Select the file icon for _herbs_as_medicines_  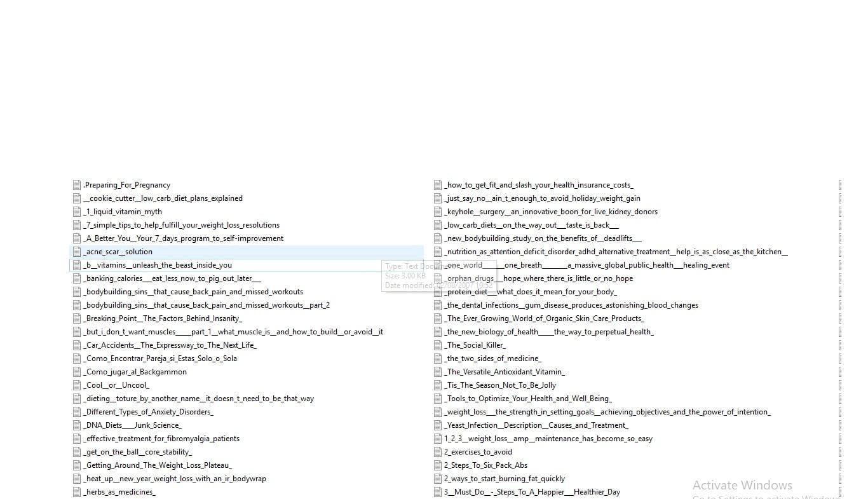77,492
